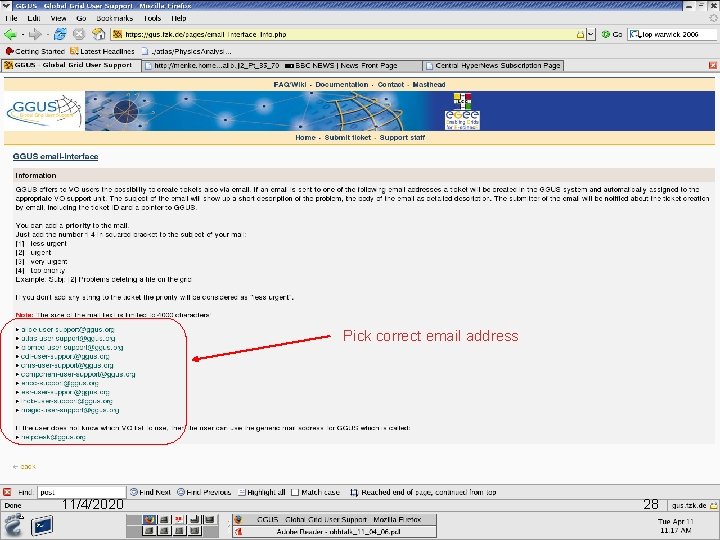
Task: Click Find Previous in the find bar
Action: (x=204, y=492)
